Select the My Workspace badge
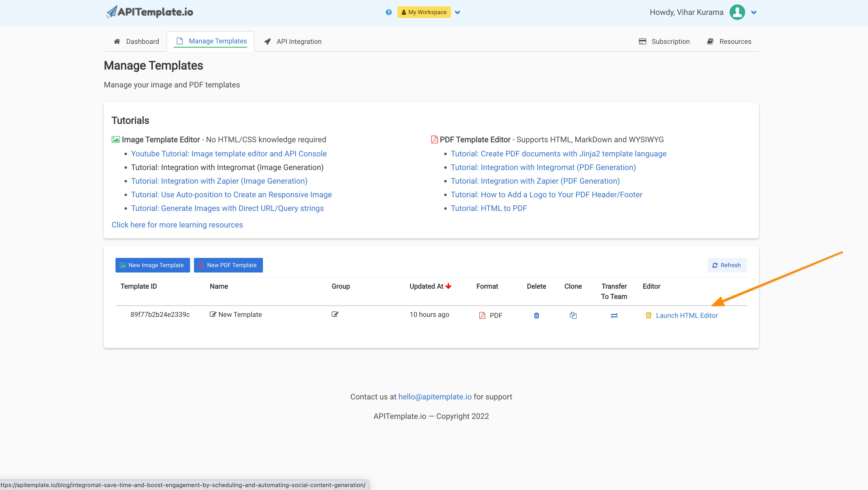This screenshot has height=490, width=868. click(424, 12)
